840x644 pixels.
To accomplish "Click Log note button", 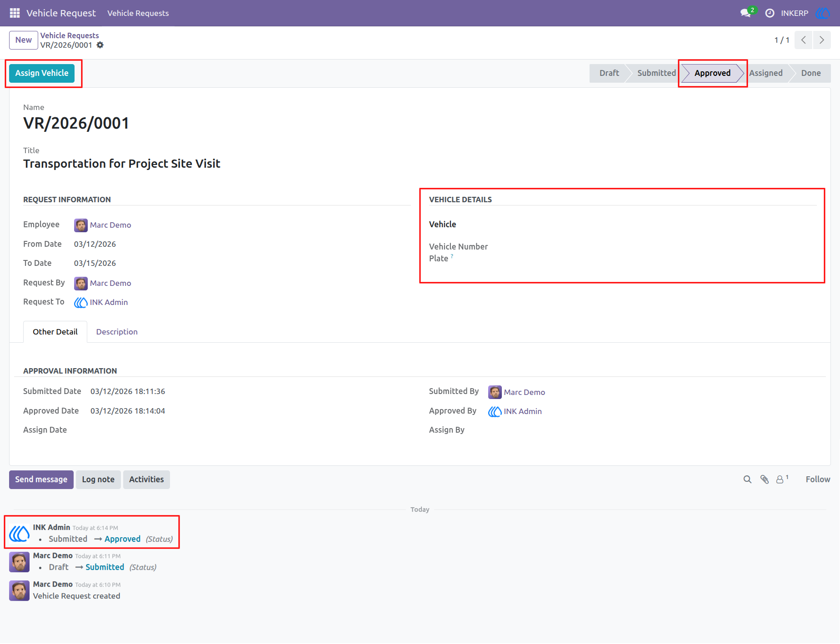I will [98, 479].
